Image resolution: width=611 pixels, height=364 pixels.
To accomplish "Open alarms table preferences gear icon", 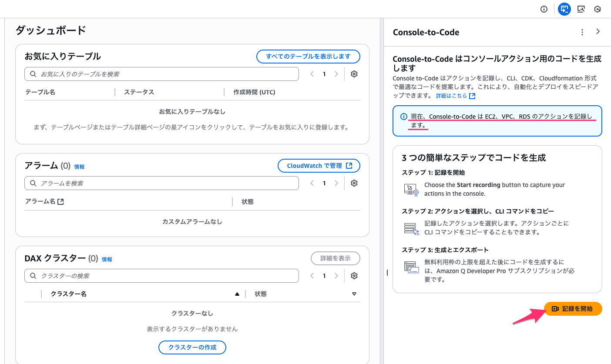I will click(354, 183).
